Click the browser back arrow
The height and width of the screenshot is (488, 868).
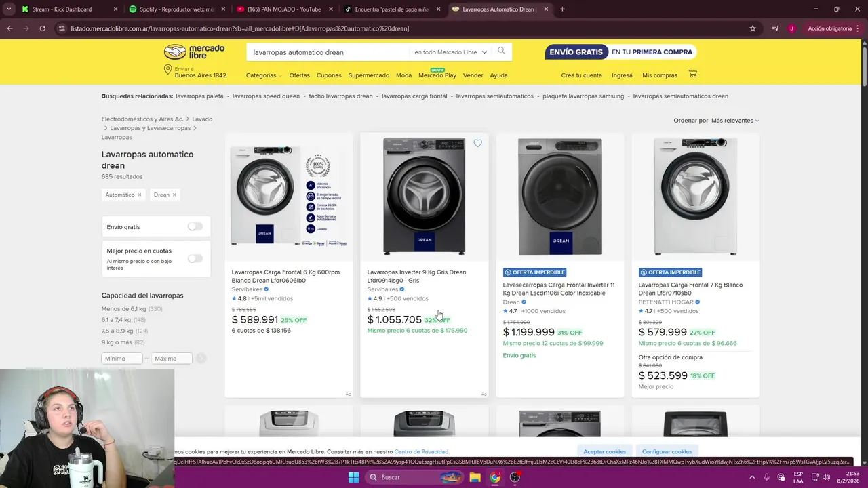click(9, 28)
